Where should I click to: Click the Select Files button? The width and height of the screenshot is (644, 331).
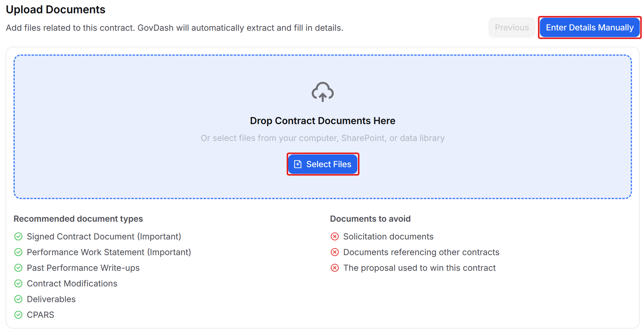coord(323,164)
